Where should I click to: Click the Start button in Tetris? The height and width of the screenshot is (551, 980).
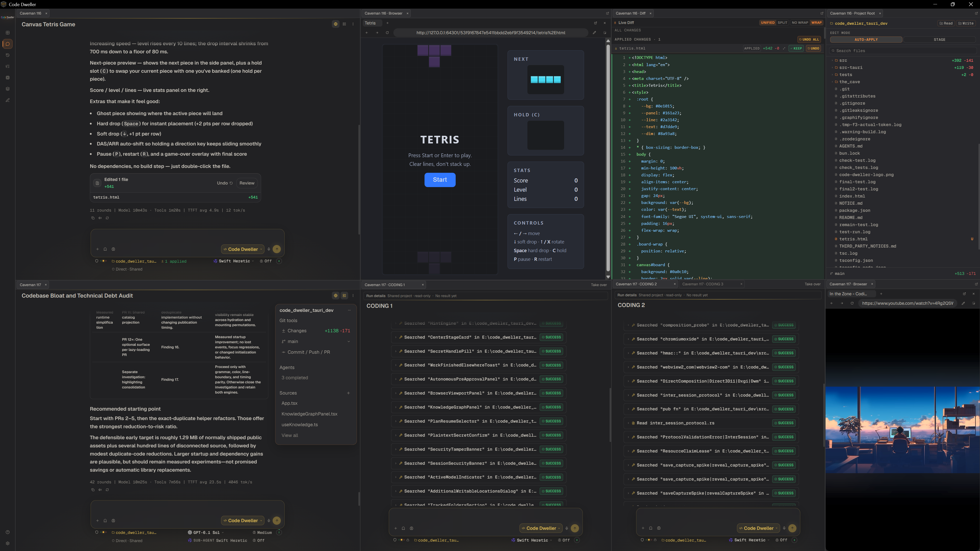[440, 180]
